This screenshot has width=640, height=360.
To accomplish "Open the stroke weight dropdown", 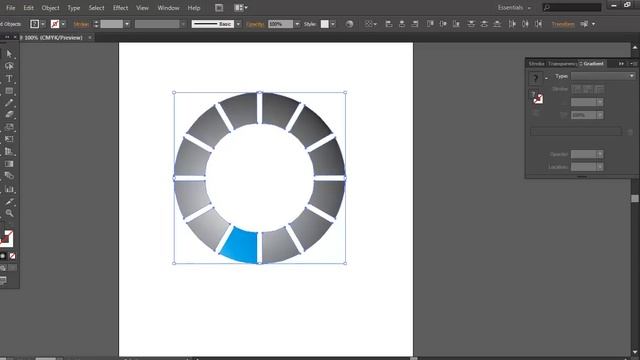I will pos(127,24).
